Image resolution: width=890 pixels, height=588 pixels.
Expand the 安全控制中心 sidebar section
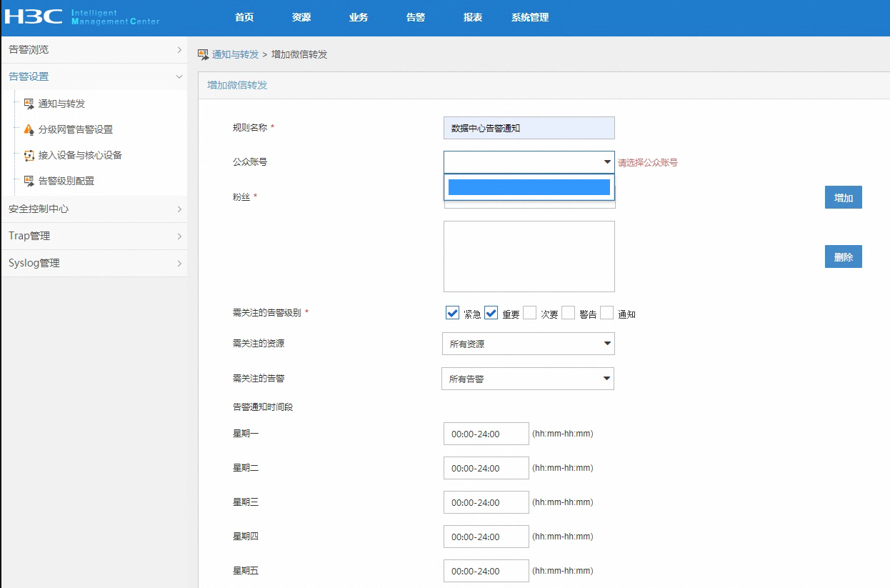click(94, 209)
